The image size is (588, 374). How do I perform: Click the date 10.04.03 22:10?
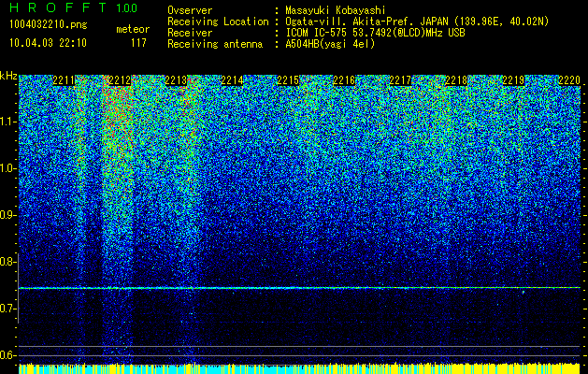point(49,43)
